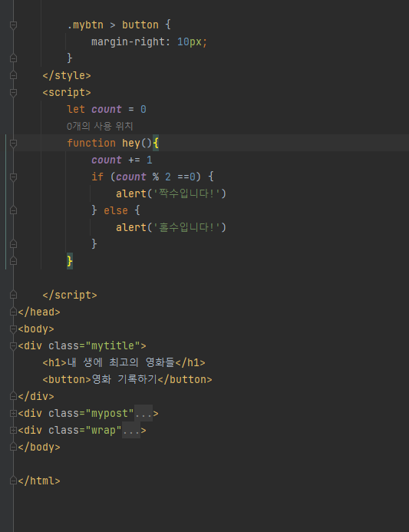Image resolution: width=409 pixels, height=532 pixels.
Task: Click the button text '영화 기록하기'
Action: (x=124, y=379)
